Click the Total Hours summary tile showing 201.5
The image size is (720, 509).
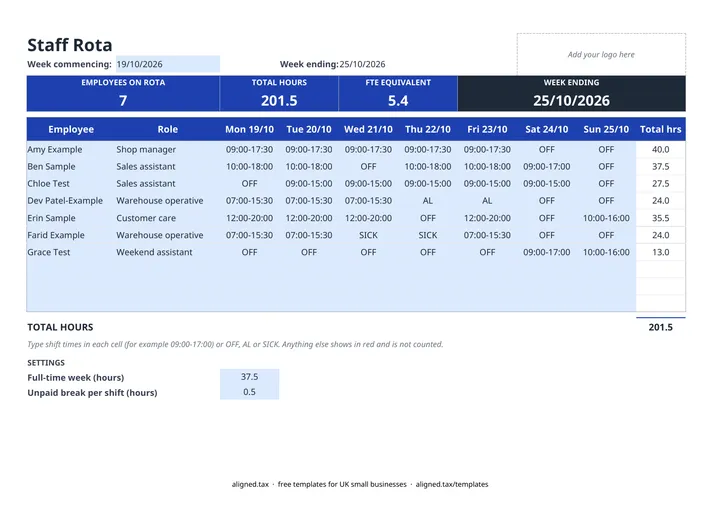[x=279, y=94]
